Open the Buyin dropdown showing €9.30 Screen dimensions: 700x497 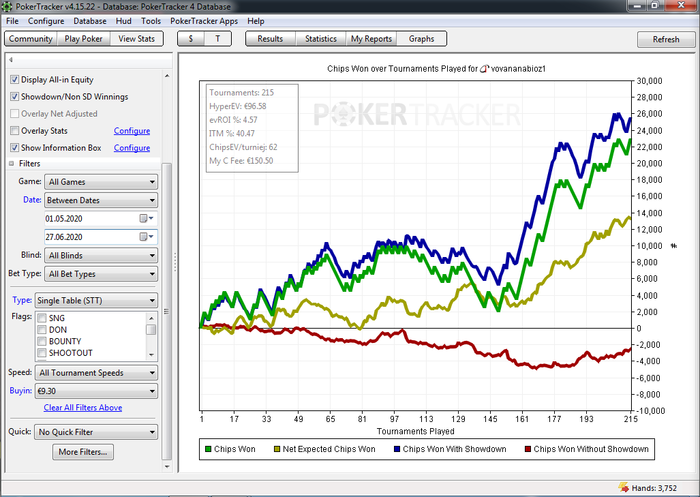click(x=96, y=391)
